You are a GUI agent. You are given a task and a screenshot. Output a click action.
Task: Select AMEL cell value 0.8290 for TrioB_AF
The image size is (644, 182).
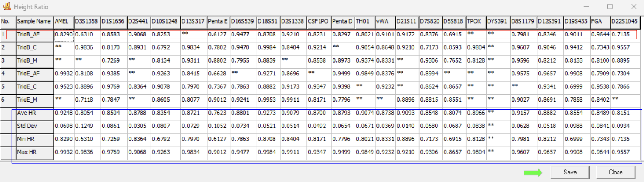(x=64, y=35)
